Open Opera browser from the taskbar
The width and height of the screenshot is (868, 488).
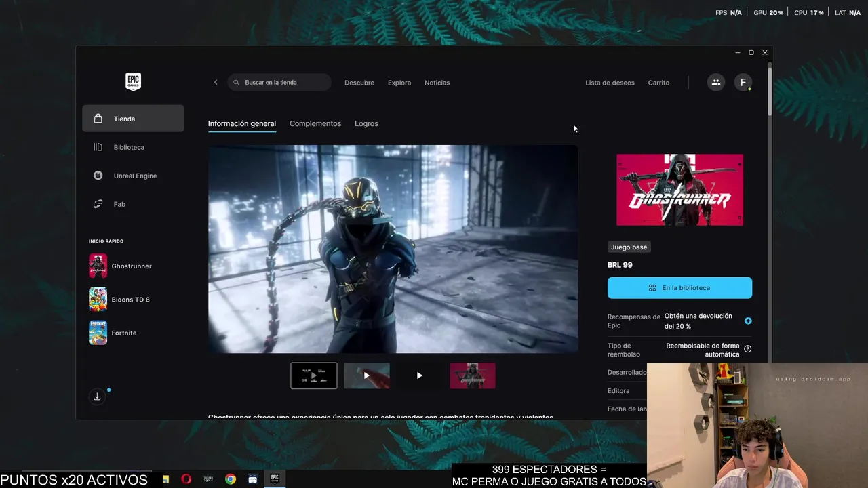pos(186,479)
